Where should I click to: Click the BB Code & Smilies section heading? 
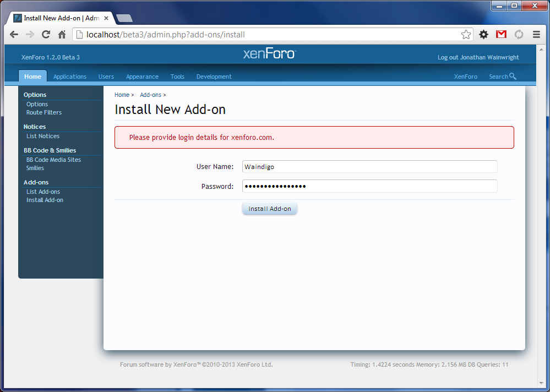[50, 150]
